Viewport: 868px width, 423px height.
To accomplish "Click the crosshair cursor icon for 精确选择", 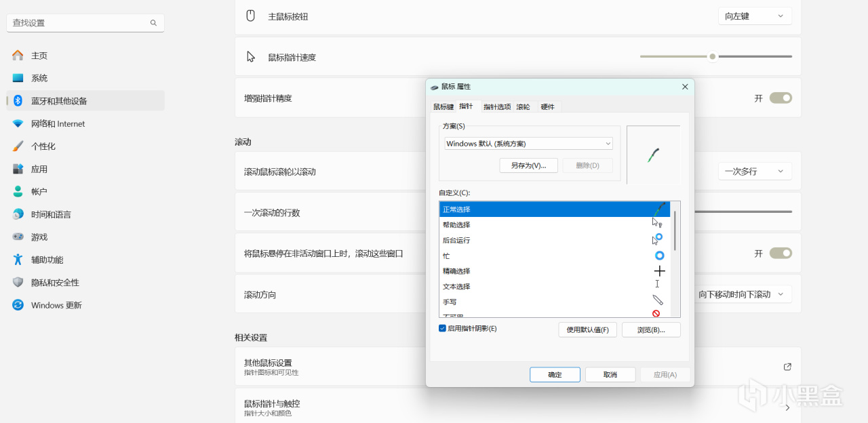I will tap(659, 271).
